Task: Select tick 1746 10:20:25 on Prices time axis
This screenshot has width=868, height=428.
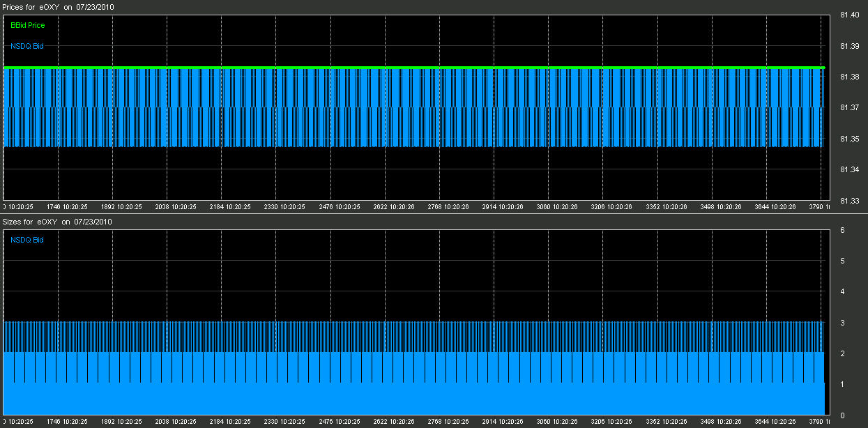Action: tap(67, 207)
